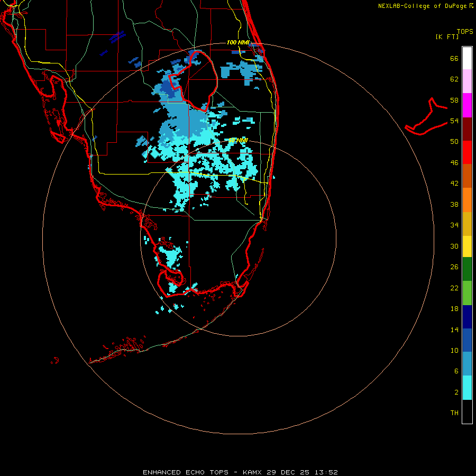Click the Lake Okeechobee outline
Image resolution: width=476 pixels, height=476 pixels.
tap(193, 81)
